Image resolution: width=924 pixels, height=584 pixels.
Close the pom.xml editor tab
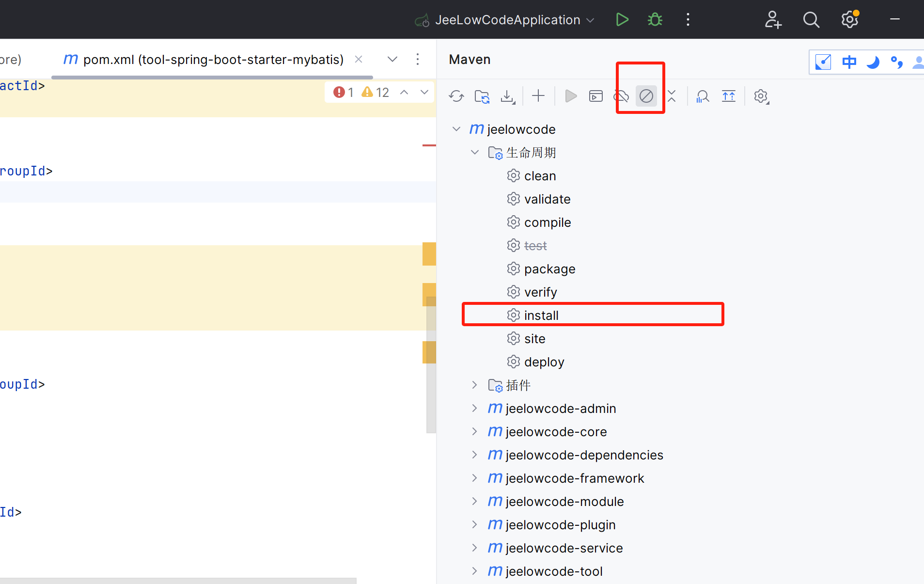point(359,59)
